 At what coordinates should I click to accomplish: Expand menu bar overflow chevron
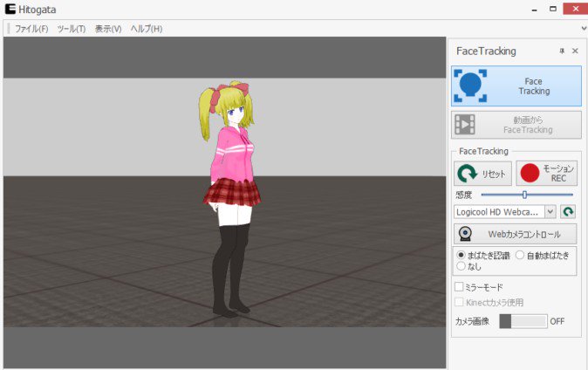pos(584,28)
